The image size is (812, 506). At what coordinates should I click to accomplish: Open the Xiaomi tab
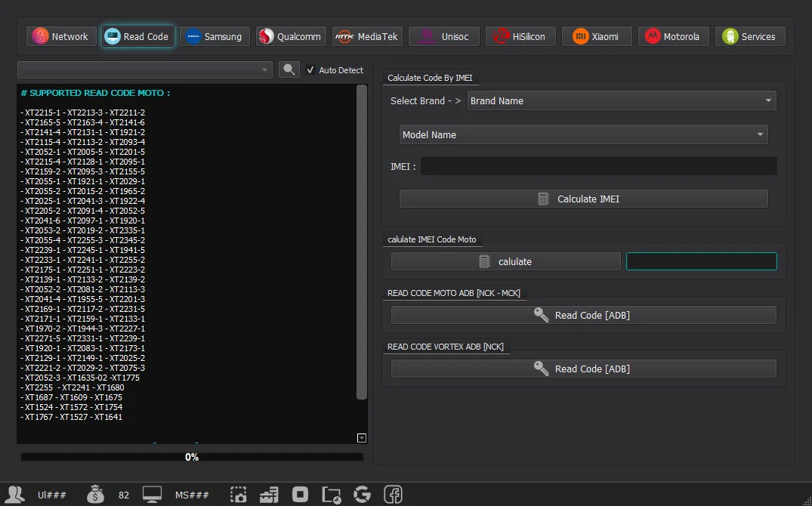[x=597, y=37]
